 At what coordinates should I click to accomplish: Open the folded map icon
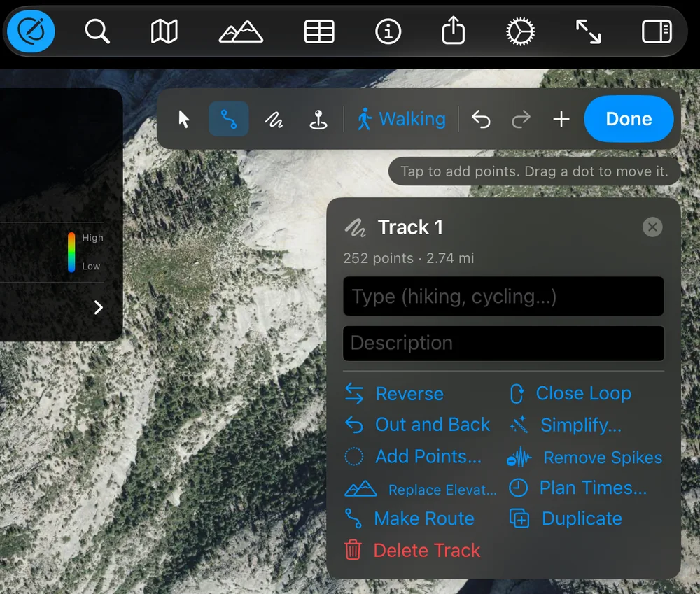click(164, 31)
